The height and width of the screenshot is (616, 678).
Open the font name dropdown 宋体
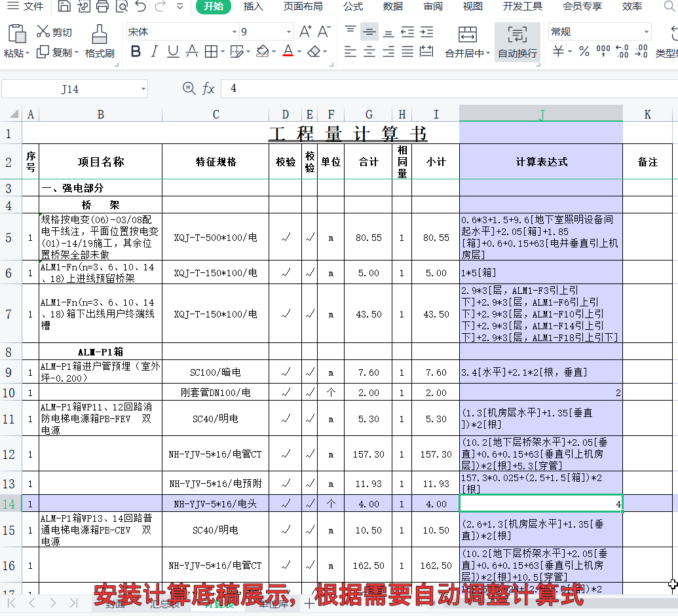point(234,32)
